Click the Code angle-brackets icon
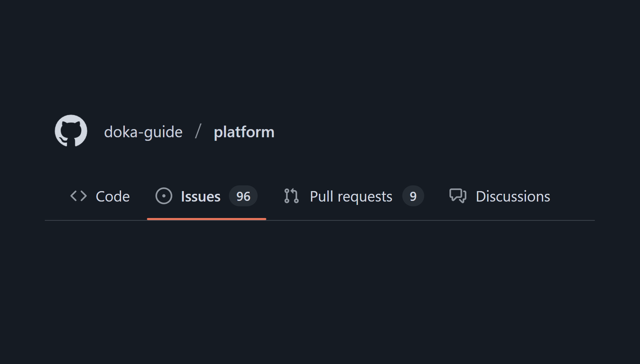 click(79, 196)
